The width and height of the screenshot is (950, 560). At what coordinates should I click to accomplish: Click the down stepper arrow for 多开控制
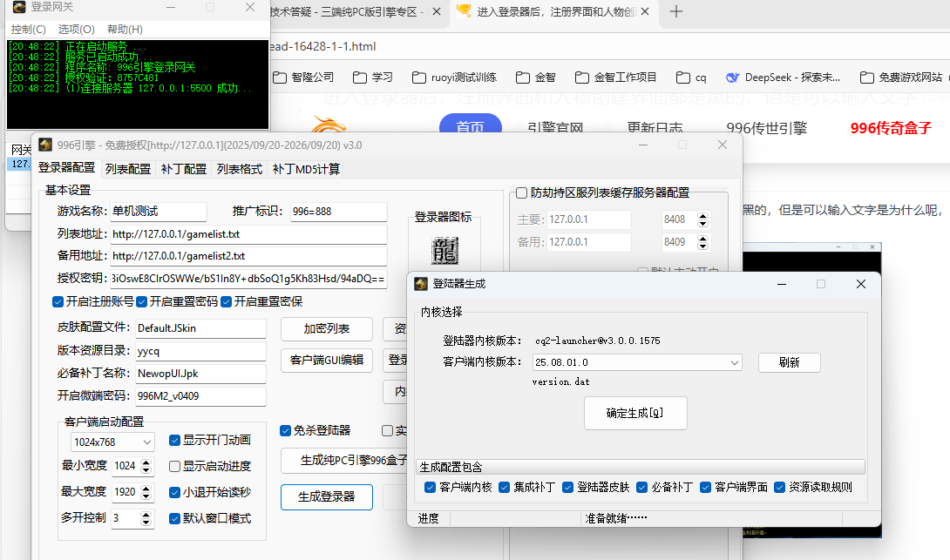(x=145, y=523)
